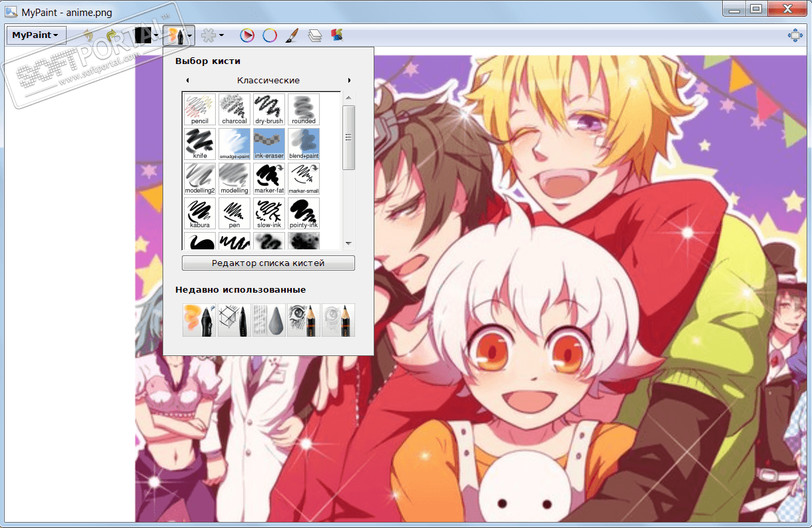Open the color triangle selector icon
This screenshot has height=528, width=812.
pos(247,35)
